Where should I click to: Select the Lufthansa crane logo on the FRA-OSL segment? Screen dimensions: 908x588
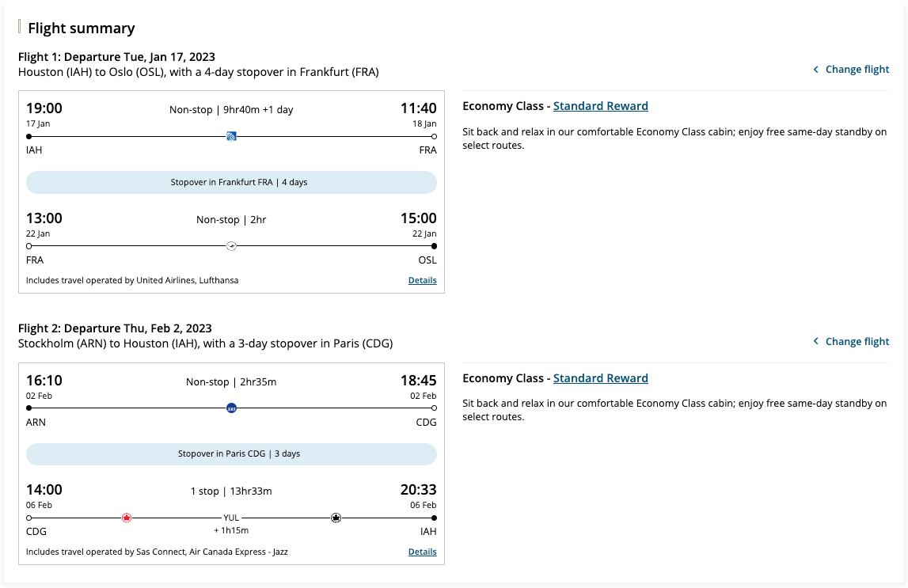pyautogui.click(x=230, y=245)
